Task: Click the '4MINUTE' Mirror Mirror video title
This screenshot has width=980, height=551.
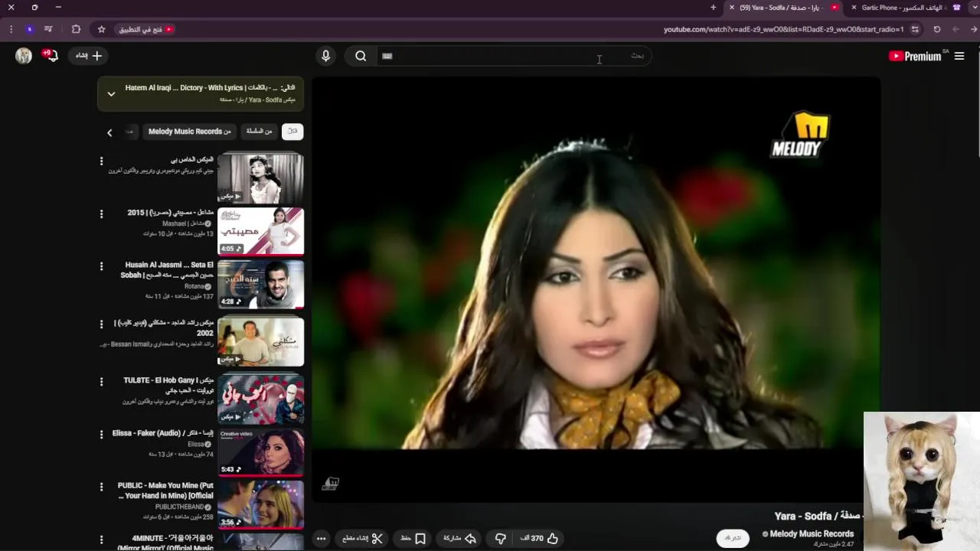Action: pyautogui.click(x=165, y=543)
